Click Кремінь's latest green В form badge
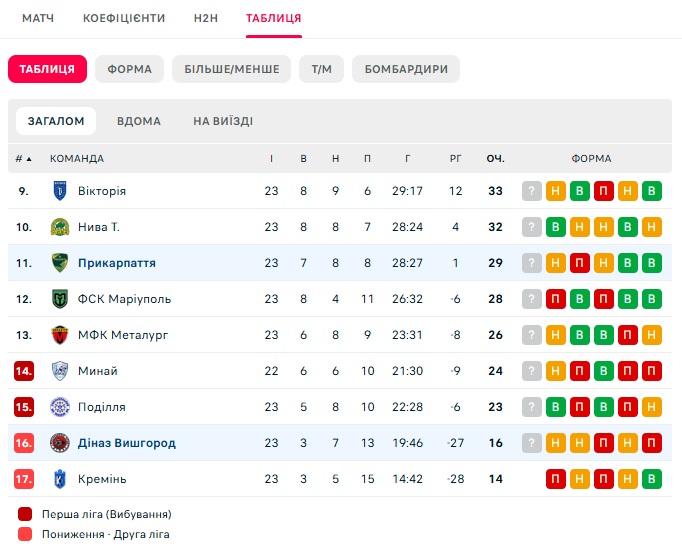The height and width of the screenshot is (549, 682). [652, 479]
